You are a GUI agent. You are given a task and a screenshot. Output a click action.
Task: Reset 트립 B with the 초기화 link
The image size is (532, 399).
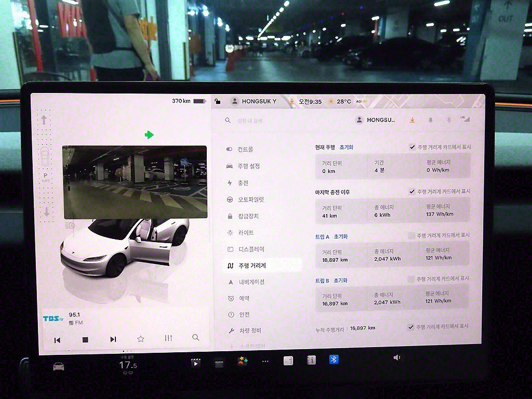point(340,281)
